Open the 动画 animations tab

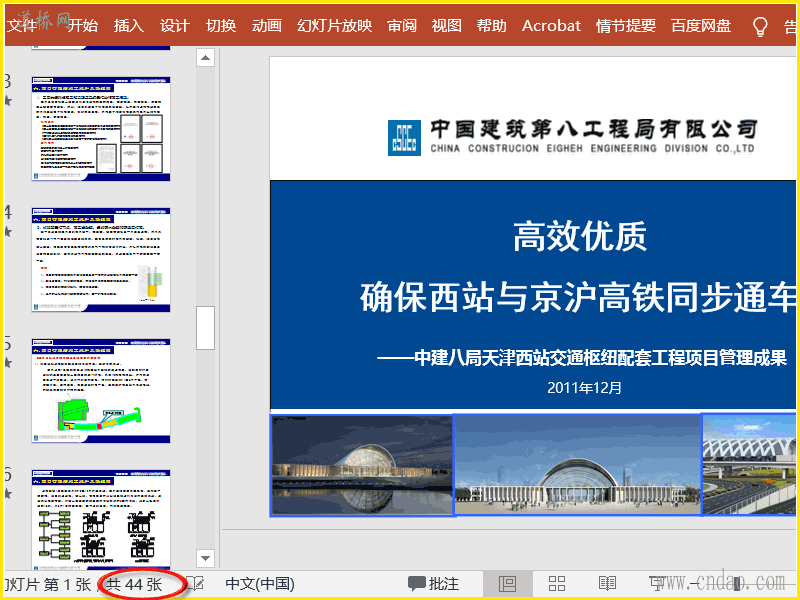click(267, 26)
